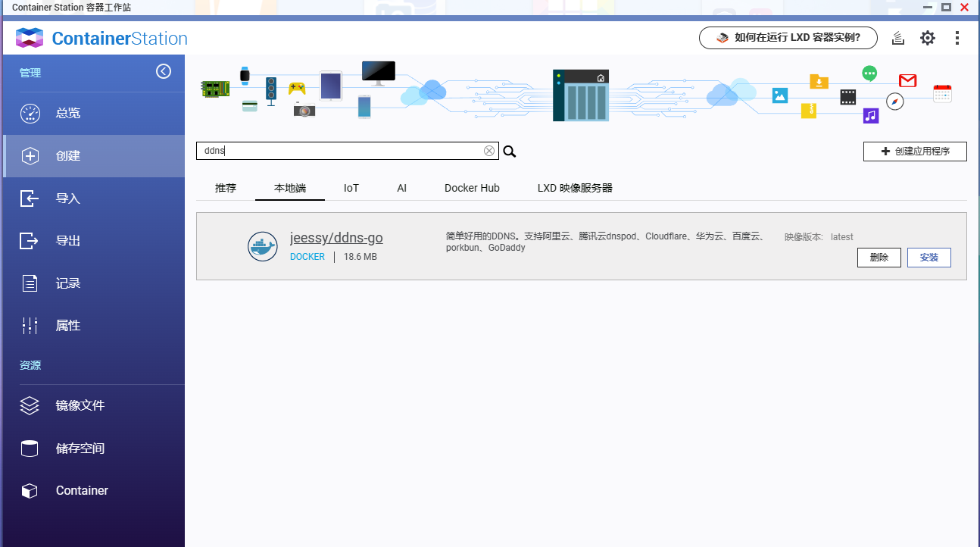Open settings gear icon in header
Image resolution: width=980 pixels, height=547 pixels.
[928, 38]
